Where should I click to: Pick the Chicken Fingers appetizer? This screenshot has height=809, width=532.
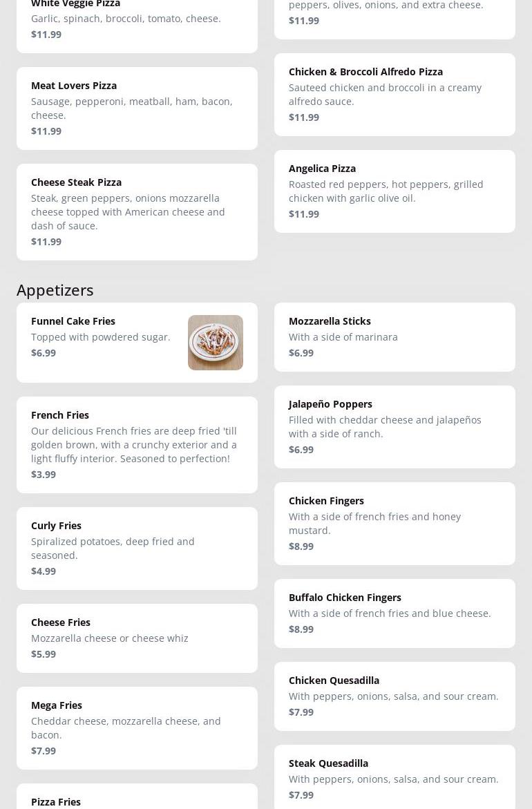[395, 523]
